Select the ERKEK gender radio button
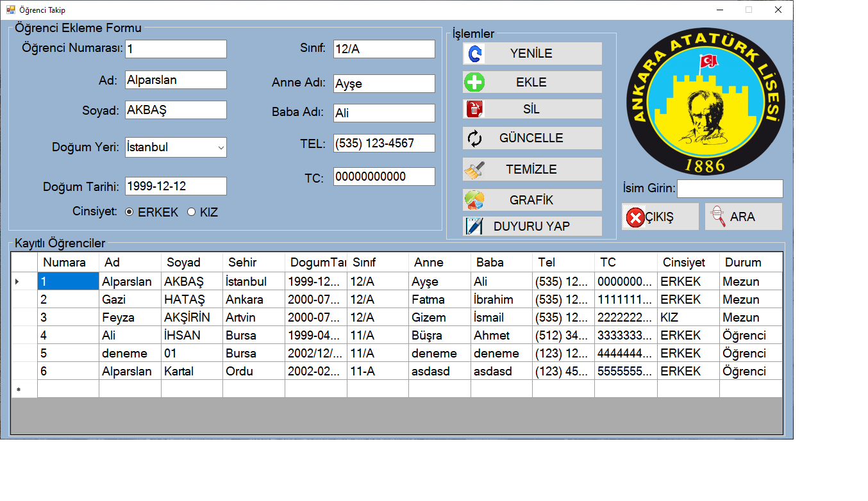This screenshot has height=501, width=868. tap(129, 212)
